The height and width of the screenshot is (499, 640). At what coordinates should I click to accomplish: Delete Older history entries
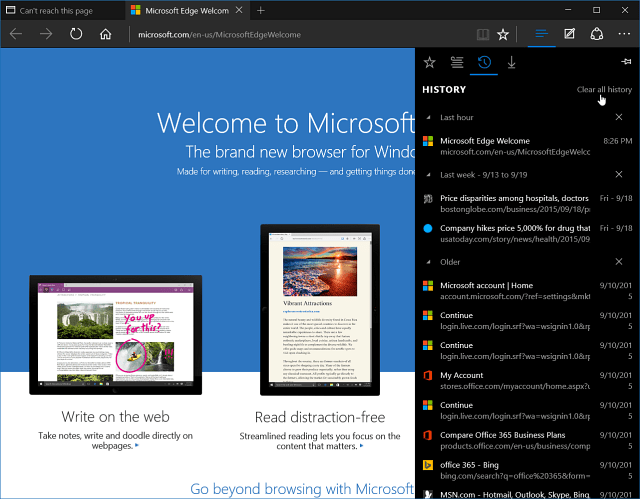click(x=619, y=262)
